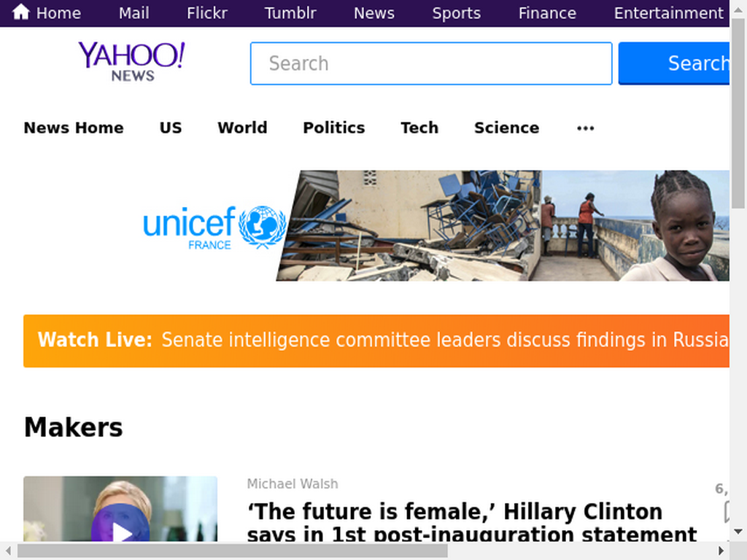Viewport: 747px width, 560px height.
Task: Switch to the World news tab
Action: [x=242, y=128]
